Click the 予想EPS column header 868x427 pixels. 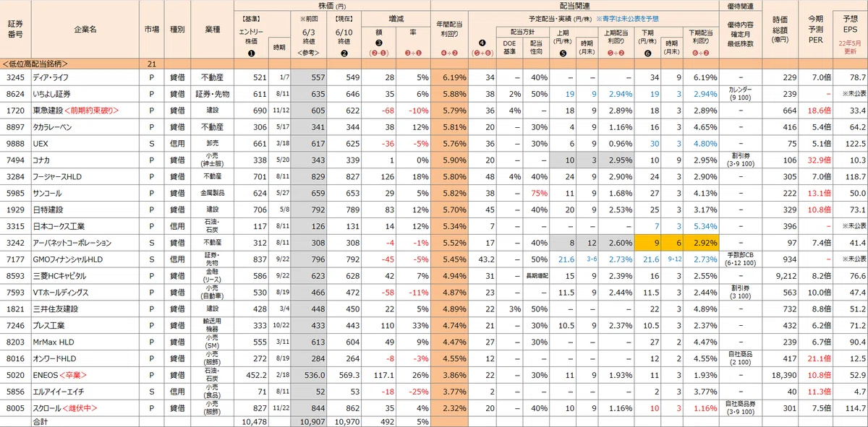[851, 30]
